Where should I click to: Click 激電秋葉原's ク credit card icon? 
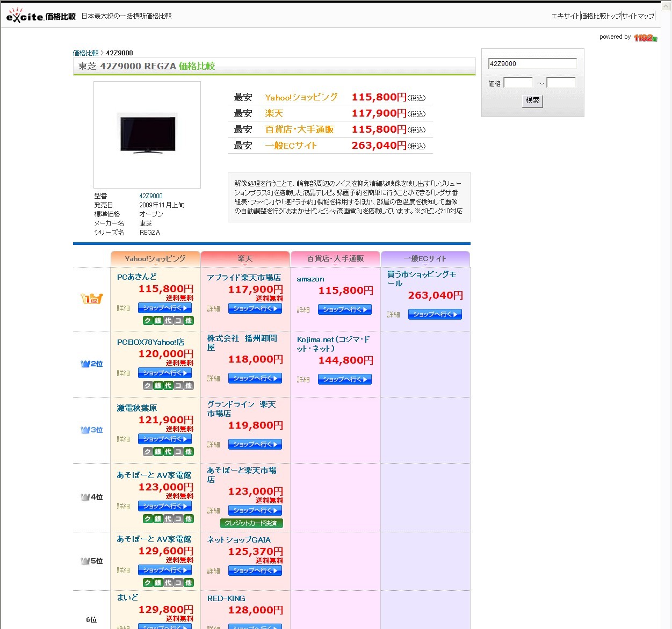tap(148, 452)
